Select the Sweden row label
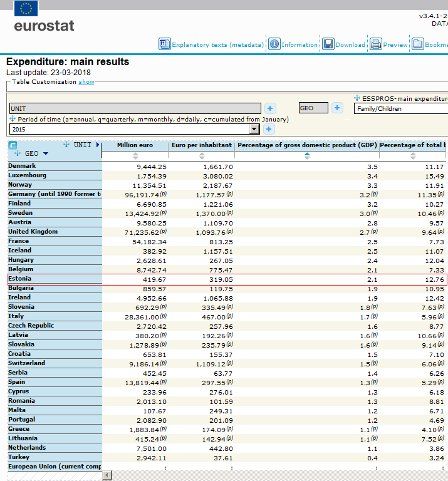The width and height of the screenshot is (448, 481). (x=20, y=213)
